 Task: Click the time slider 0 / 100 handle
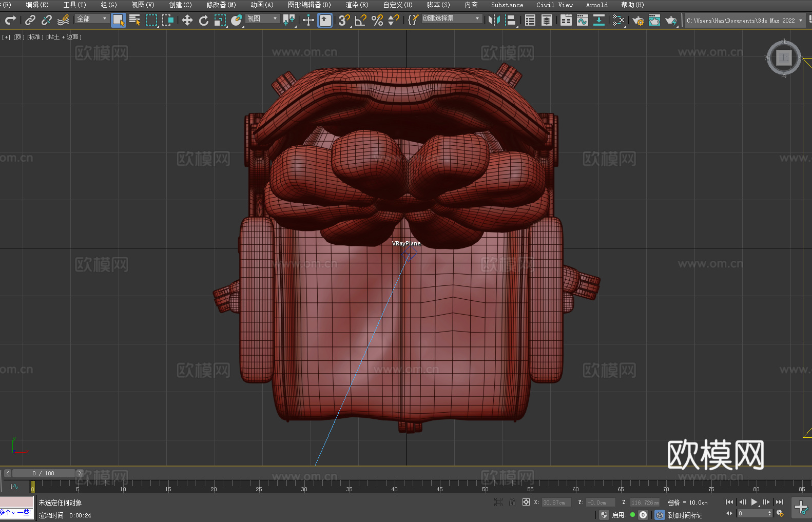click(44, 473)
